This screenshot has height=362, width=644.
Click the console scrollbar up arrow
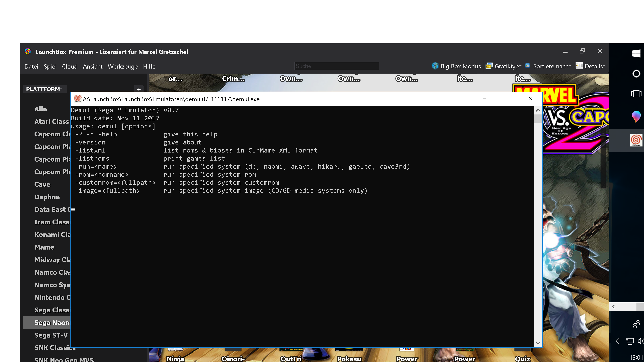point(538,110)
